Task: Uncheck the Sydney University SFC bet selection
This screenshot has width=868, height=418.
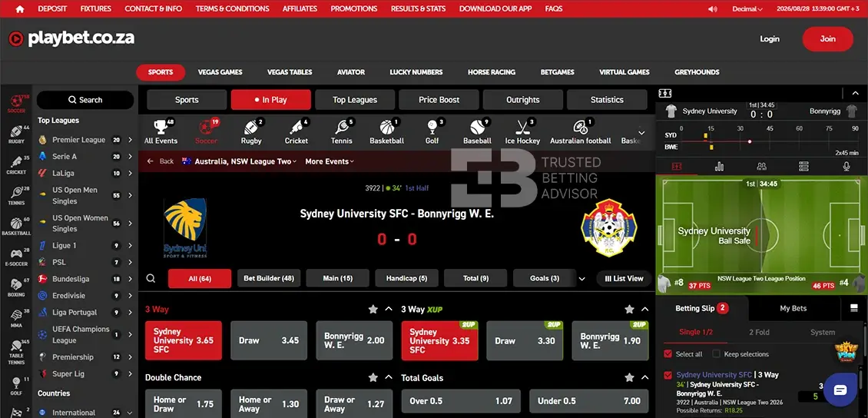Action: 668,376
